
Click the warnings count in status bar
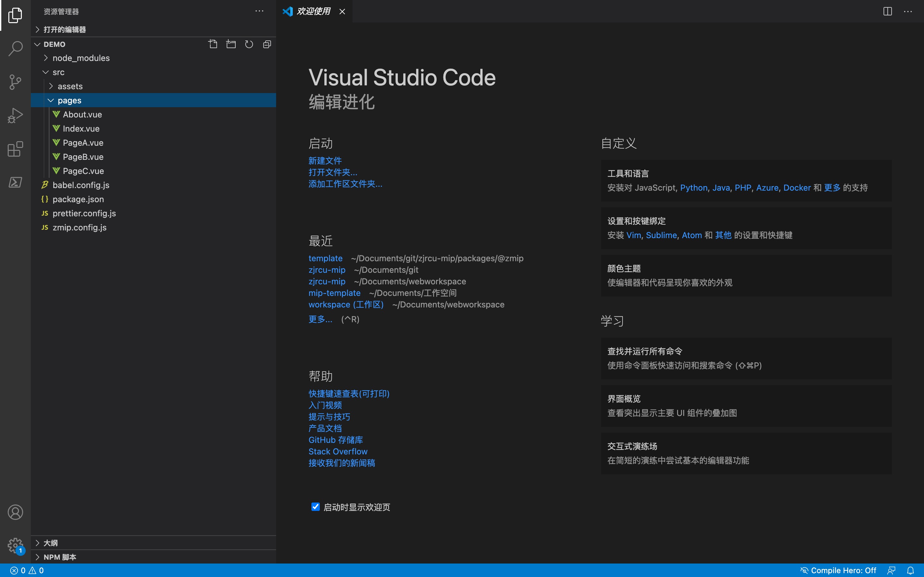(36, 570)
